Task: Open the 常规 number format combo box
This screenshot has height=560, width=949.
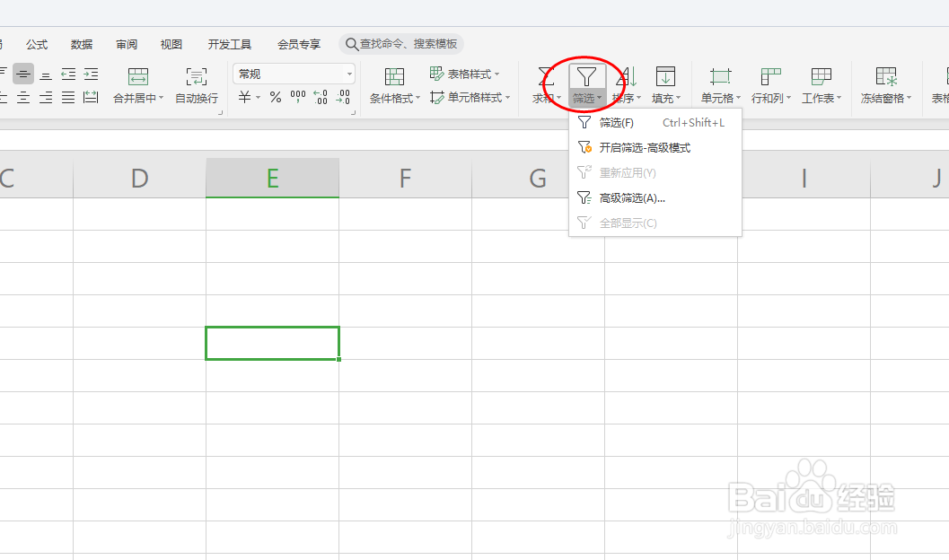Action: click(x=294, y=74)
